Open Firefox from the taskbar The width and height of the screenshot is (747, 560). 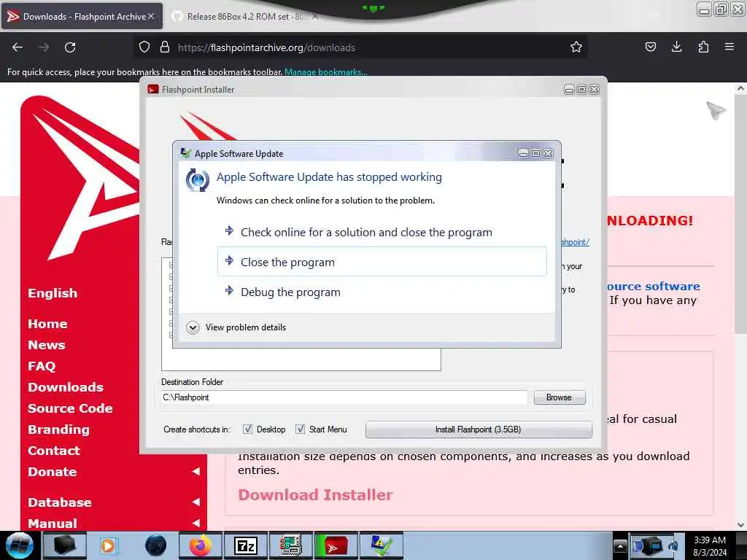[201, 545]
